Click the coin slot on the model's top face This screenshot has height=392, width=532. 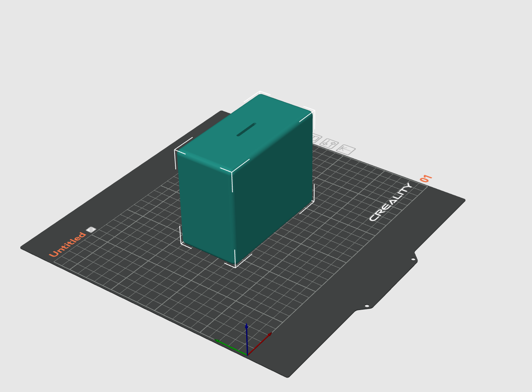247,130
